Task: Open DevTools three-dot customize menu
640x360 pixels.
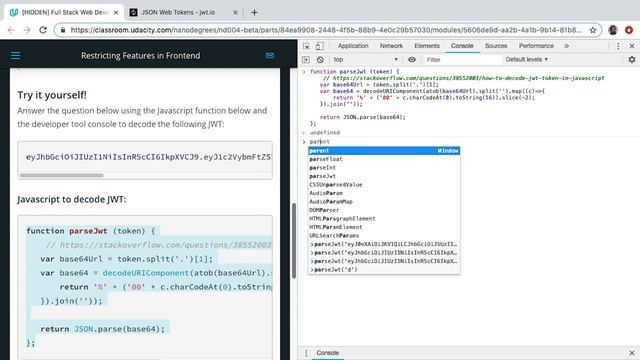Action: click(x=618, y=46)
